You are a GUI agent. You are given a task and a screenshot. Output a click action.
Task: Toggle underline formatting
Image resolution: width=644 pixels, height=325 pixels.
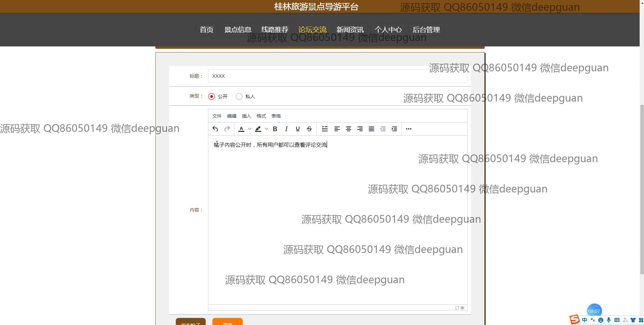[x=297, y=129]
